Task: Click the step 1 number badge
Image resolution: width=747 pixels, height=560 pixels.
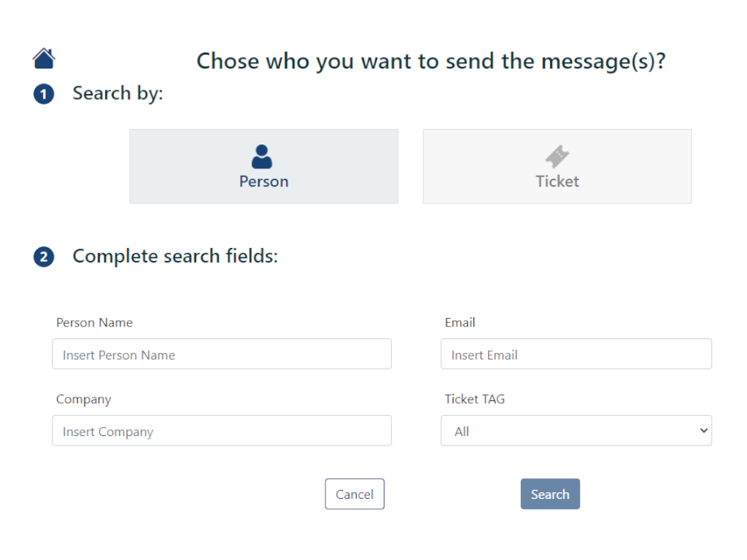Action: tap(44, 95)
